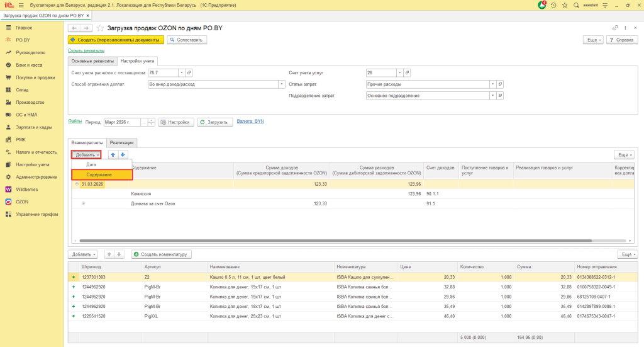This screenshot has width=644, height=347.
Task: Open Прочие расходы item with the open button
Action: tap(500, 84)
